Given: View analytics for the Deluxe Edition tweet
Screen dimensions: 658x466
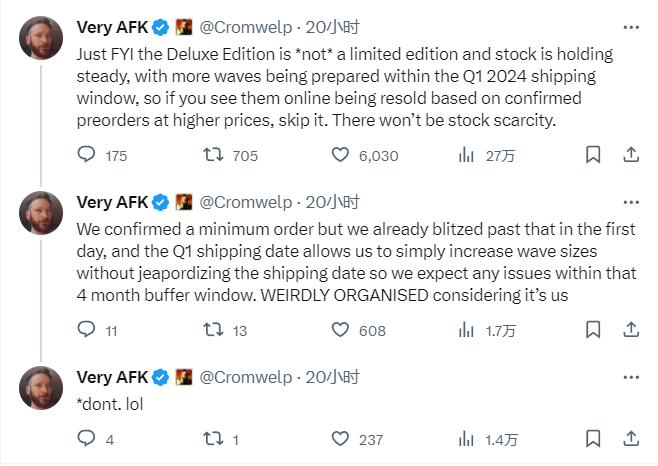Looking at the screenshot, I should coord(466,155).
